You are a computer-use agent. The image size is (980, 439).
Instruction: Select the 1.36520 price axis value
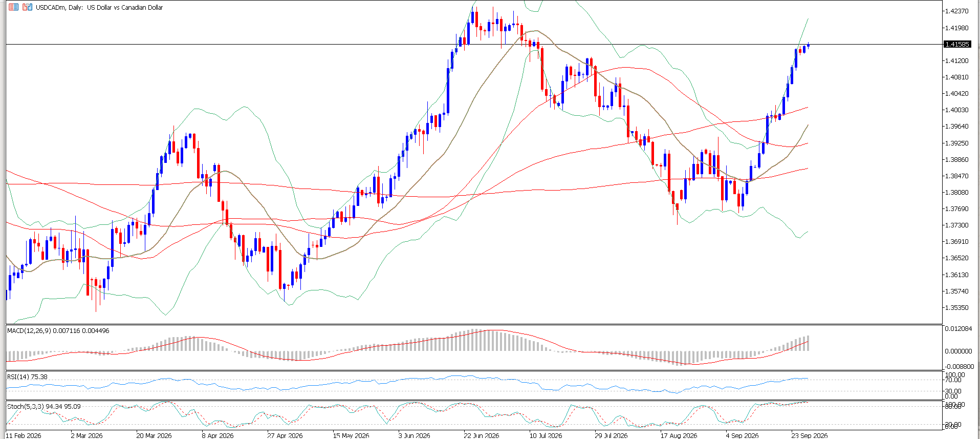pos(957,258)
